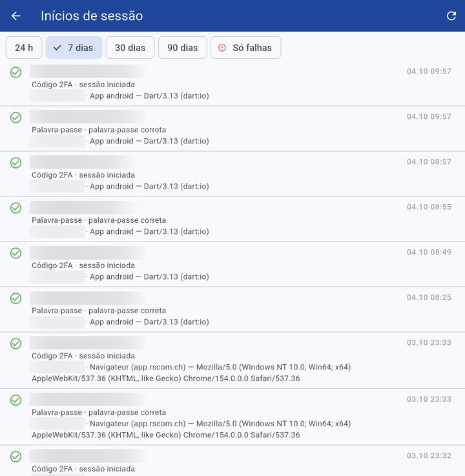Click the success icon of 04.10 08:55 entry
465x476 pixels.
tap(15, 208)
